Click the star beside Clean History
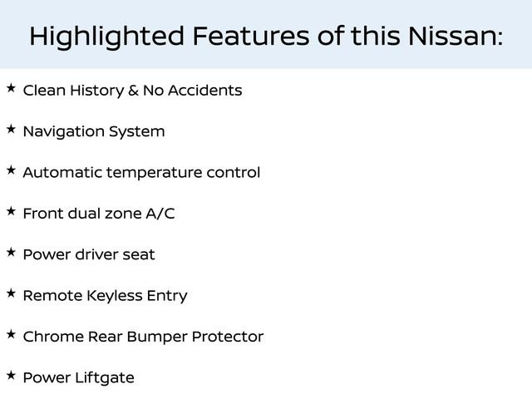532x399 pixels. (11, 87)
